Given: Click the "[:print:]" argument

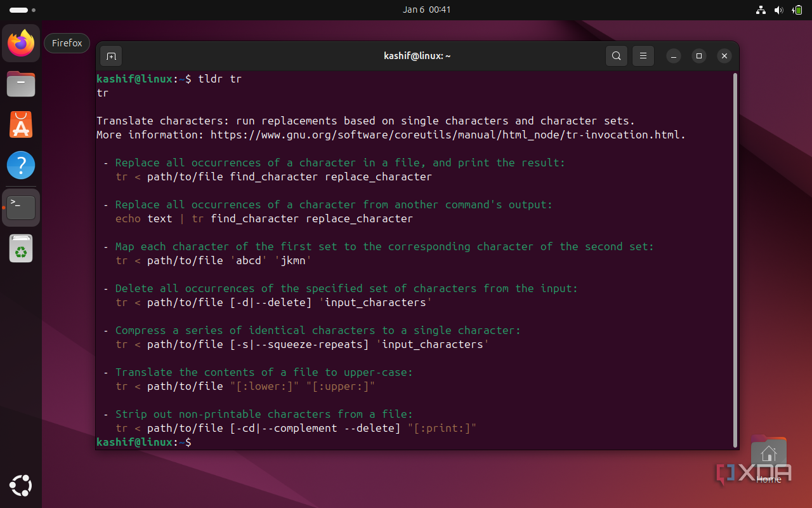Looking at the screenshot, I should tap(442, 428).
